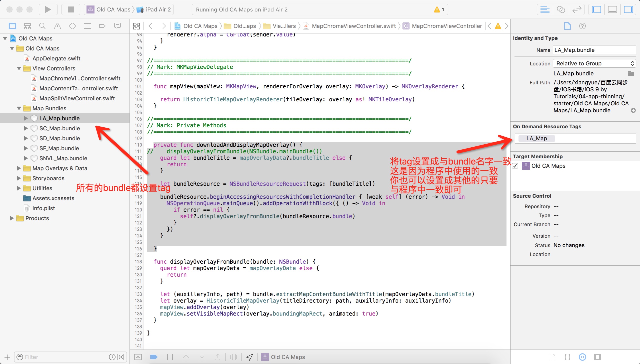640x364 pixels.
Task: Open the Symbol navigator tab
Action: [27, 26]
